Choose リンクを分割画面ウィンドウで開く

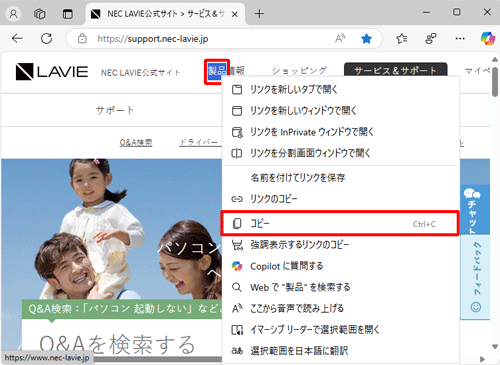[341, 153]
